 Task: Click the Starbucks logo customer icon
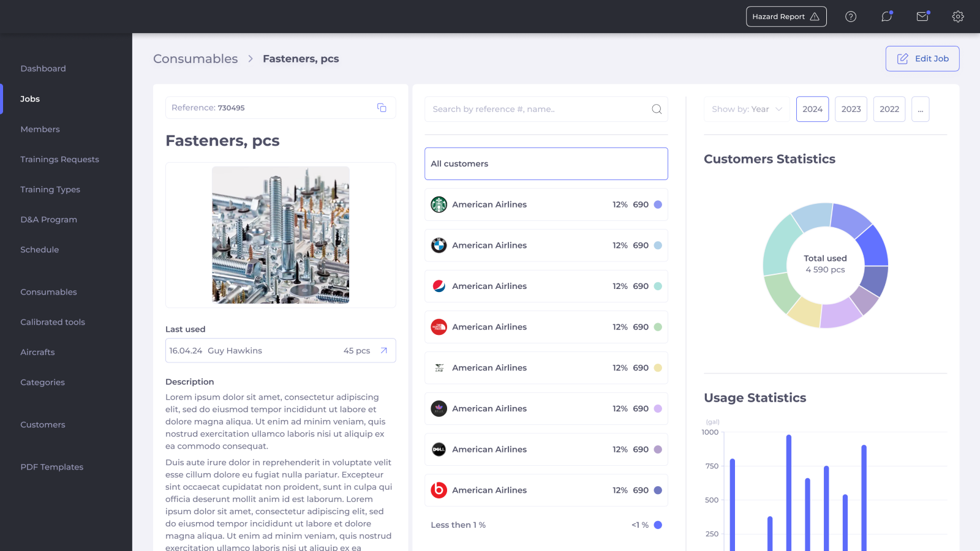click(x=439, y=204)
